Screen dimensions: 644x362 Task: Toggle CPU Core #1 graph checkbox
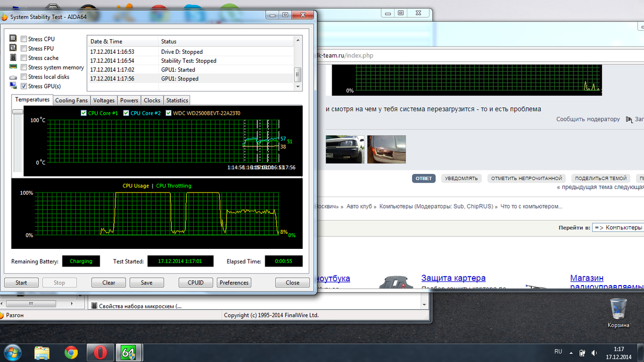point(84,113)
